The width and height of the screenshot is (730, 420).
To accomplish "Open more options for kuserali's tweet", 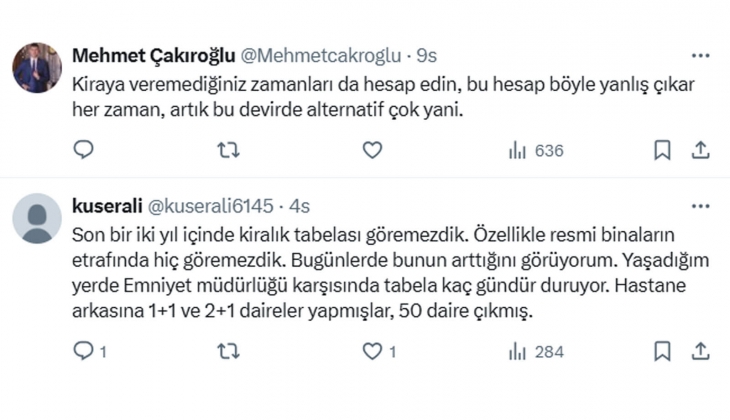I will (x=700, y=206).
